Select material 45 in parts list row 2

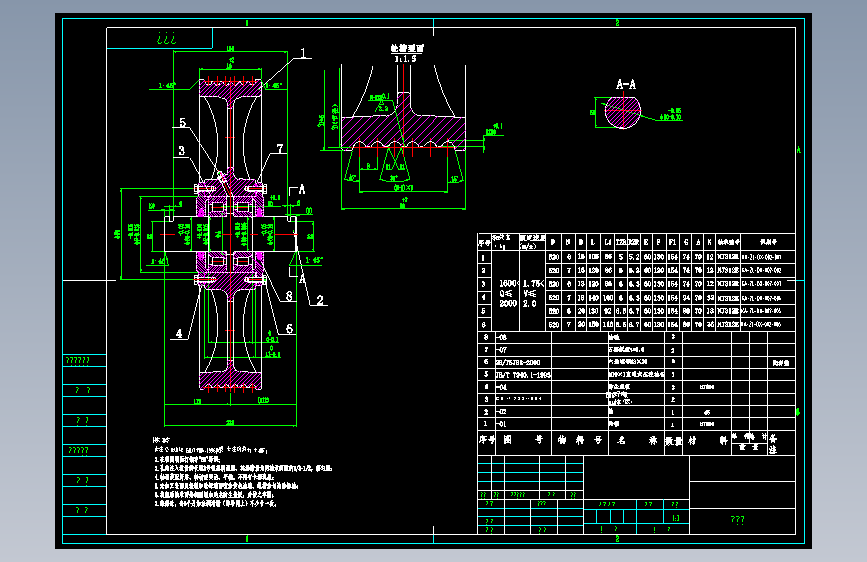click(x=707, y=413)
